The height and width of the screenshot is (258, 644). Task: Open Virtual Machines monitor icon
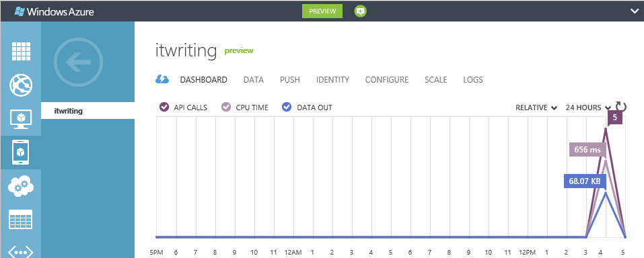pyautogui.click(x=21, y=120)
